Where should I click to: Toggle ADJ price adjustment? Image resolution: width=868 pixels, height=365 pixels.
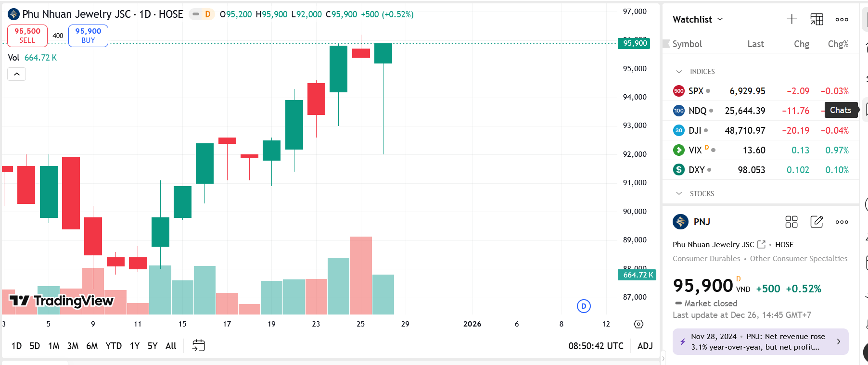click(x=645, y=346)
